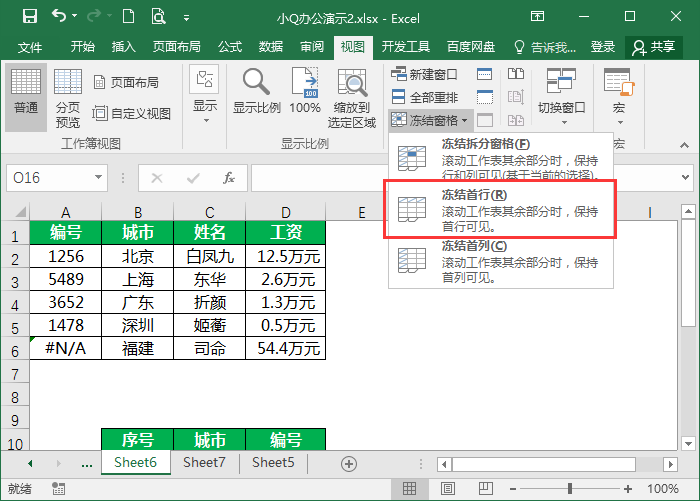Expand the formula bar chevron
Screen dimensions: 700x501
[685, 177]
